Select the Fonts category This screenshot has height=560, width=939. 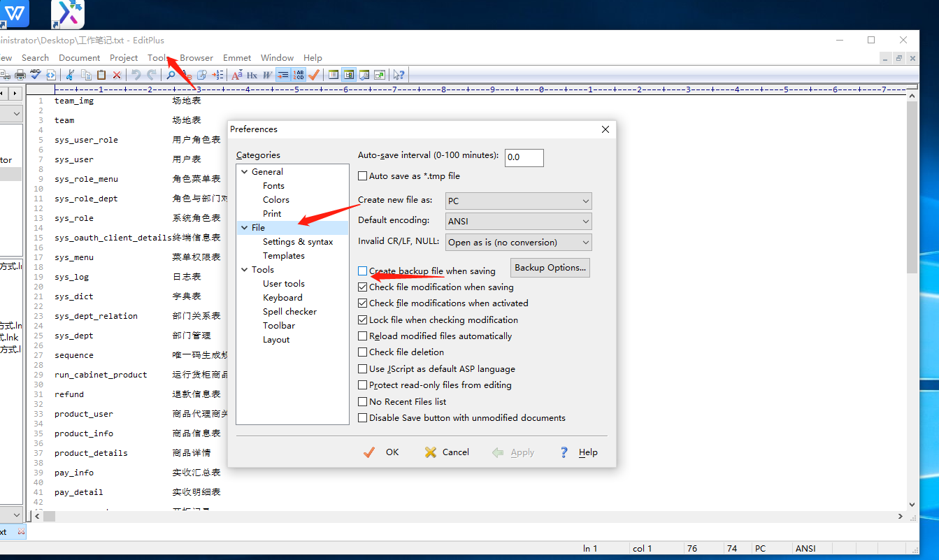pos(273,185)
